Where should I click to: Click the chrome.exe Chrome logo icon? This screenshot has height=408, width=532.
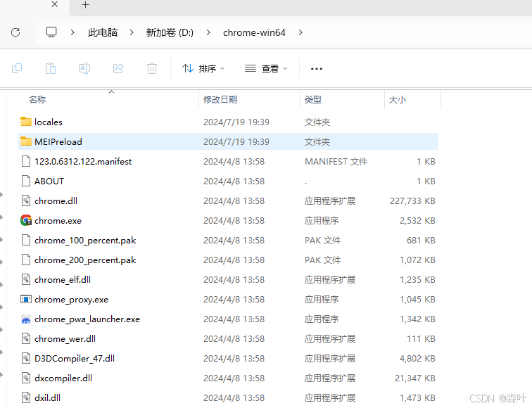pos(26,220)
